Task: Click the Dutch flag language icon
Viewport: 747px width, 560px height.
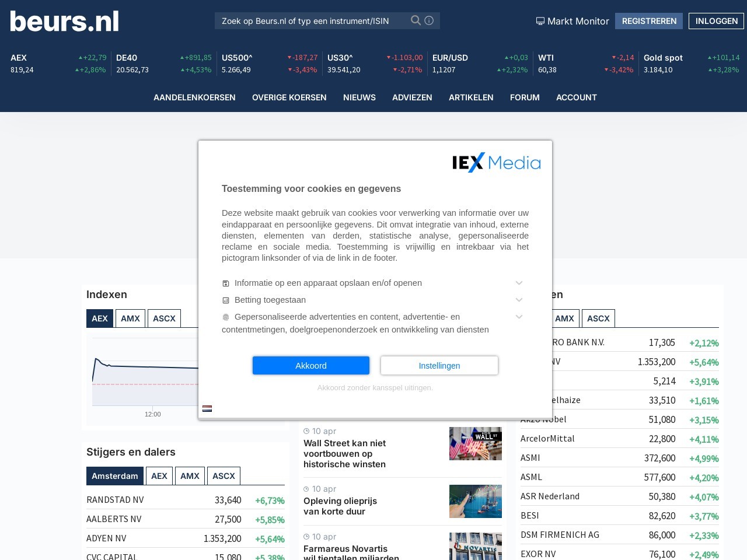Action: [207, 408]
